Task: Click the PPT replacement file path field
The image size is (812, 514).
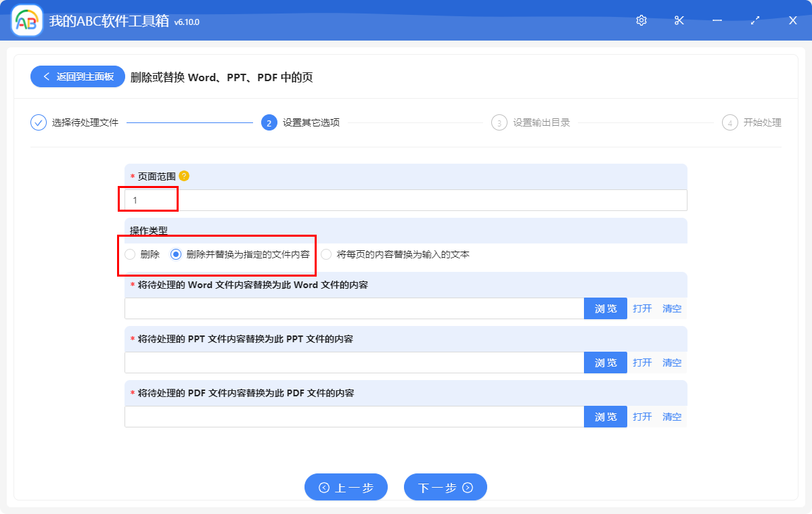Action: (x=354, y=363)
